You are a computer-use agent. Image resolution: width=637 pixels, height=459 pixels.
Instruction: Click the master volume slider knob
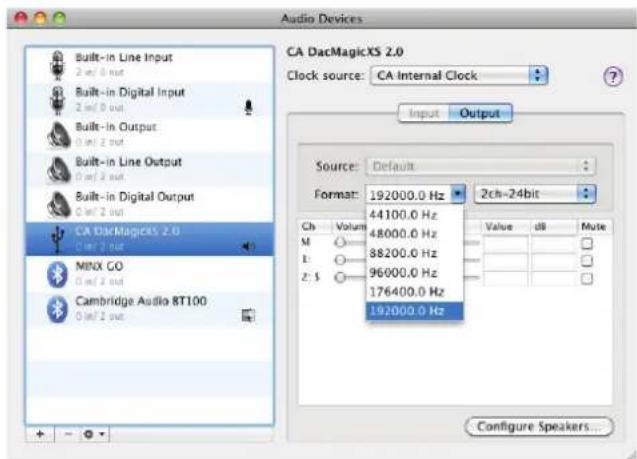pyautogui.click(x=340, y=242)
